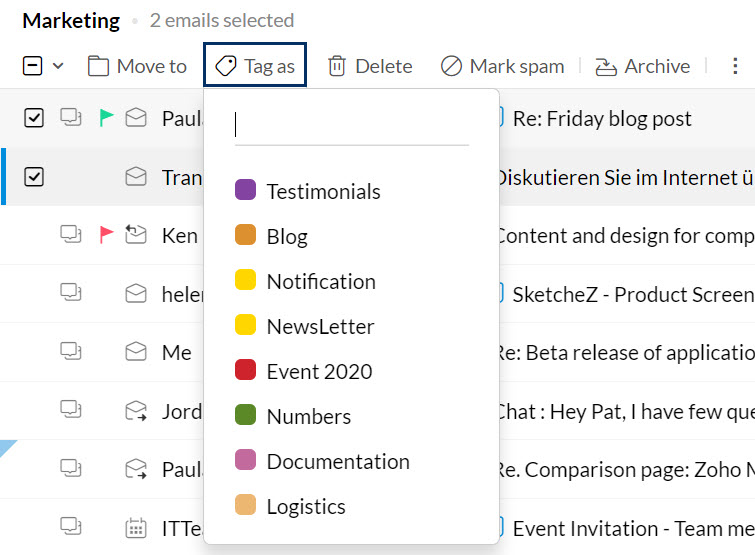Toggle the select-all checkbox in toolbar
This screenshot has height=555, width=755.
point(32,66)
